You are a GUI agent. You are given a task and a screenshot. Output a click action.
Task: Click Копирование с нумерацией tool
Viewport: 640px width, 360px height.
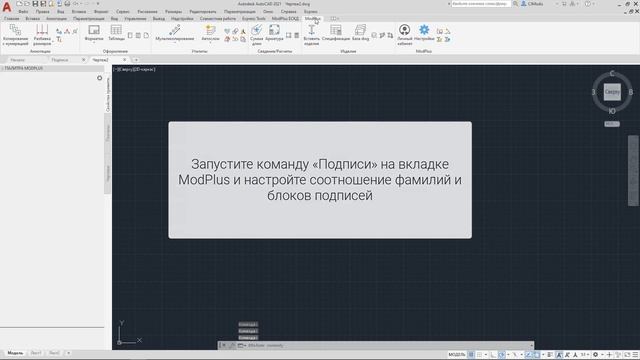click(x=16, y=35)
